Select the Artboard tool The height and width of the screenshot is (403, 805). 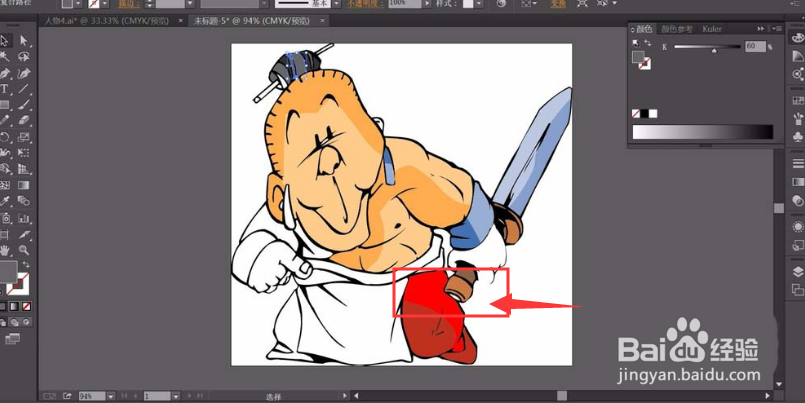coord(5,235)
